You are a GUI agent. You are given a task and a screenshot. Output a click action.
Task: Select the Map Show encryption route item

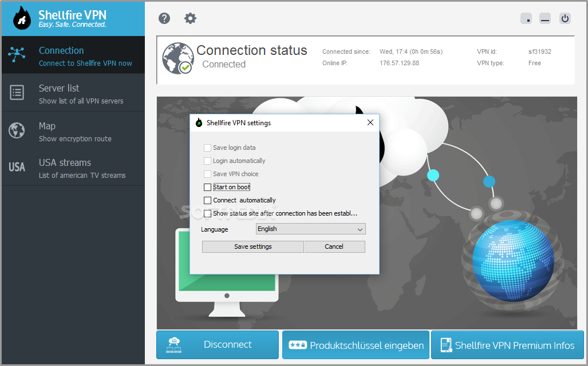tap(73, 130)
